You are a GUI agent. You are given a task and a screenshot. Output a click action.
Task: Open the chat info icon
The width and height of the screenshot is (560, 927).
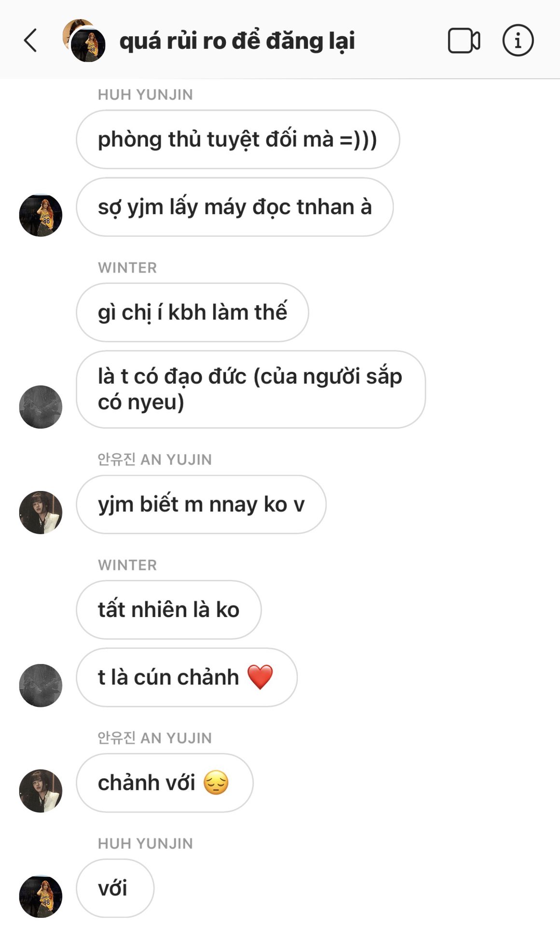[518, 41]
